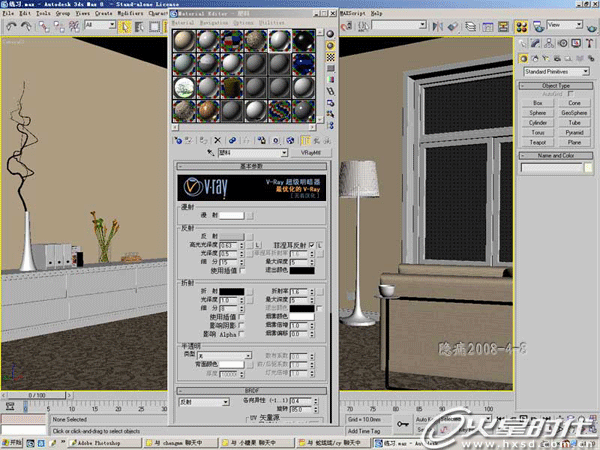Screen dimensions: 600x450
Task: Click white fog color swatch
Action: coord(302,316)
